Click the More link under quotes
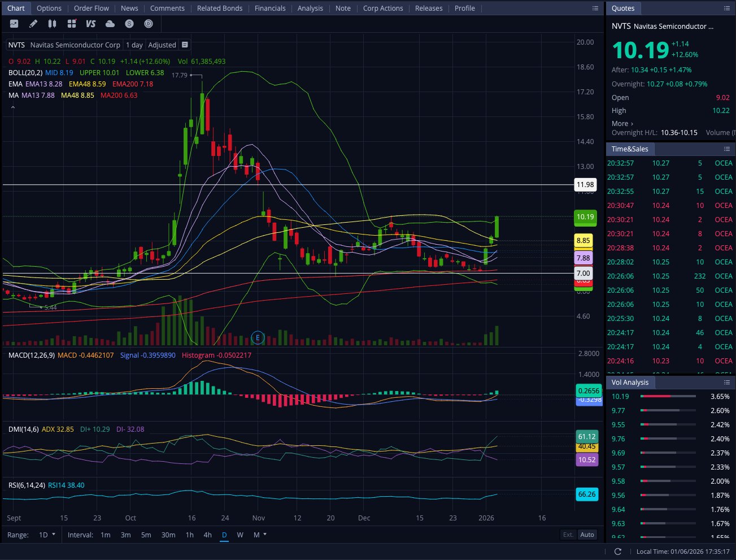This screenshot has height=560, width=736. point(622,124)
